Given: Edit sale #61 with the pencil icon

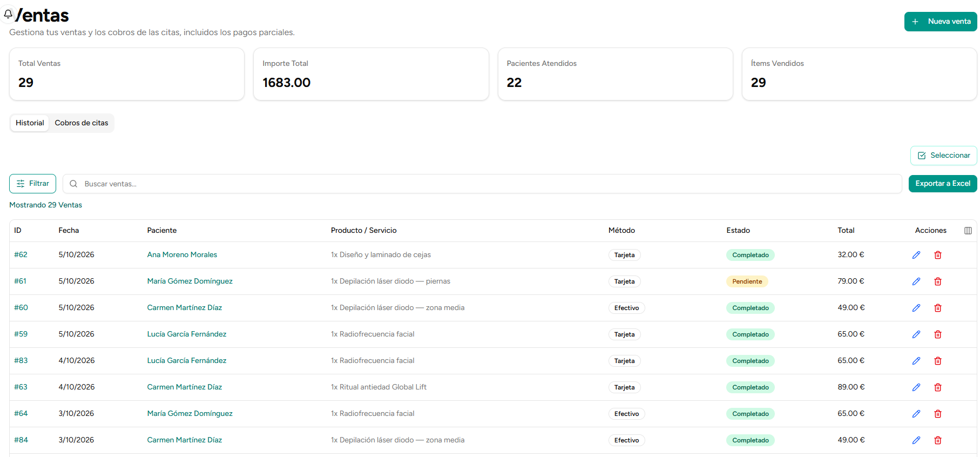Looking at the screenshot, I should pos(916,281).
